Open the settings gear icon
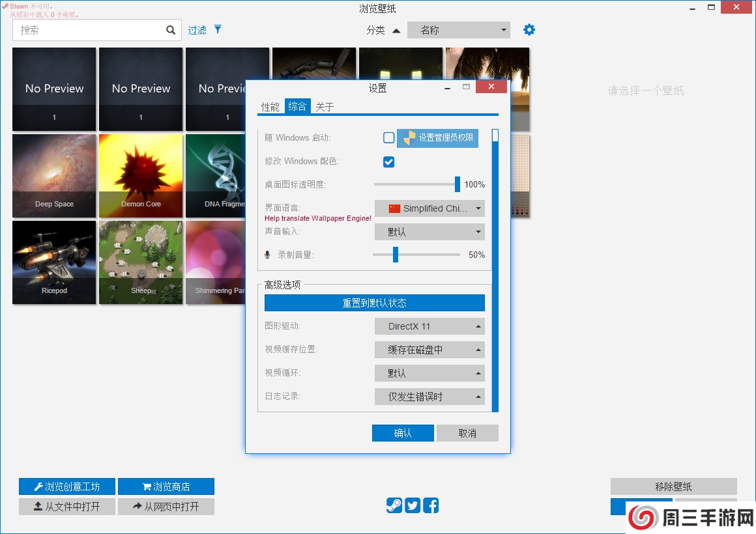The image size is (756, 534). tap(529, 29)
